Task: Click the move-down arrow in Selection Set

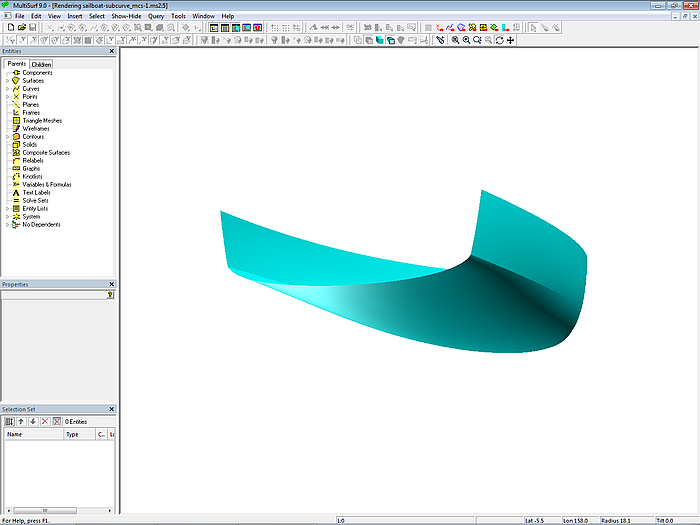Action: pos(32,422)
